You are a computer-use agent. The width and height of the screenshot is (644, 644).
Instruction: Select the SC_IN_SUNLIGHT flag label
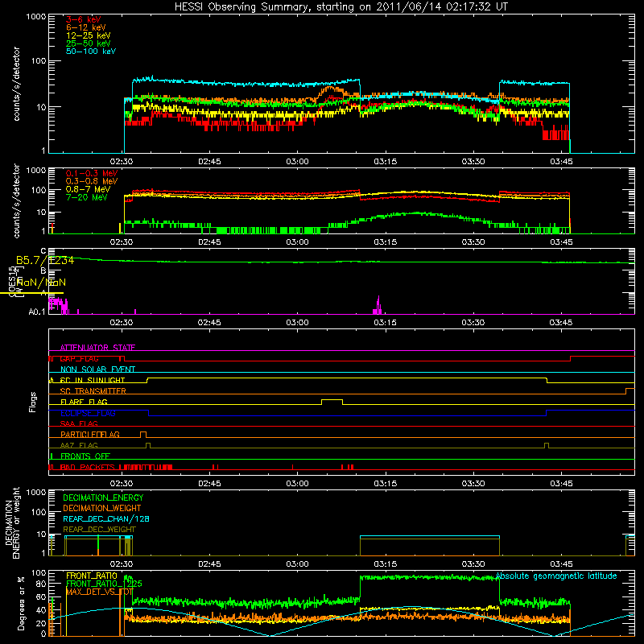pos(93,380)
